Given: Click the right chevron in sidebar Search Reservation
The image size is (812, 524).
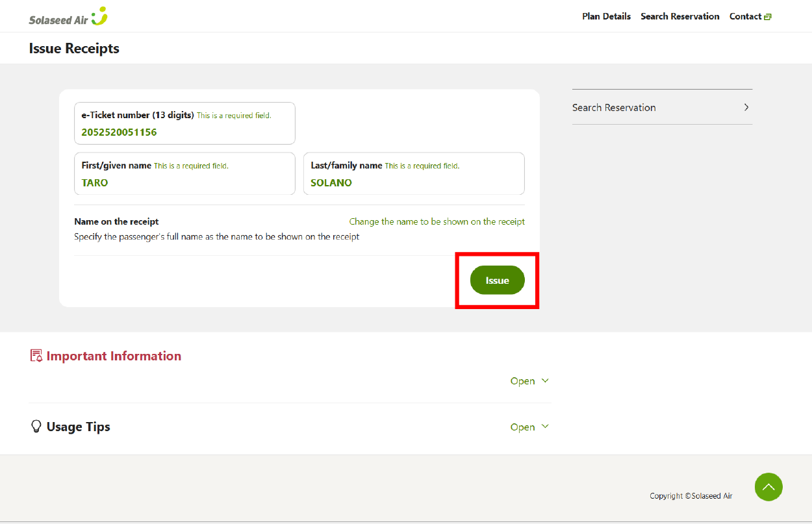Looking at the screenshot, I should 746,107.
